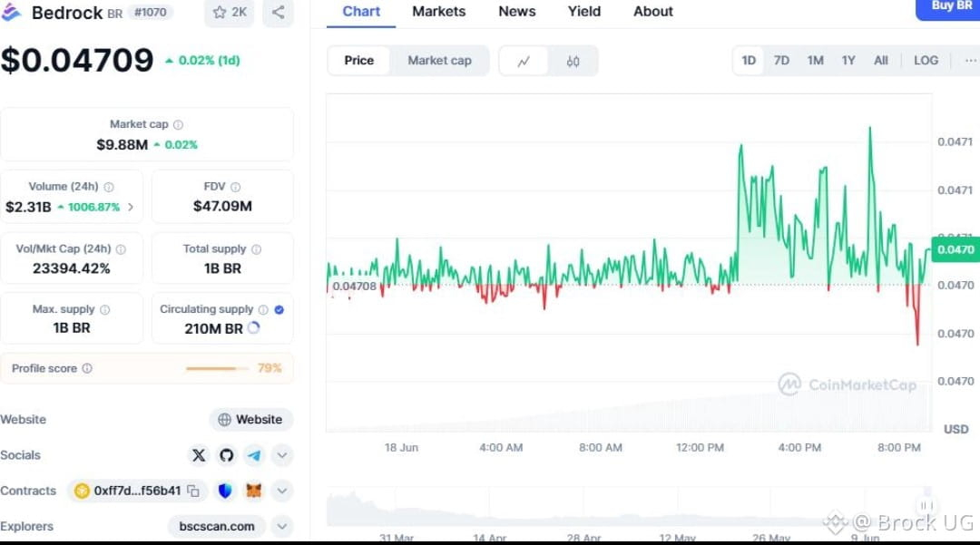Click info icon beside Total supply
The height and width of the screenshot is (545, 980).
pyautogui.click(x=256, y=249)
